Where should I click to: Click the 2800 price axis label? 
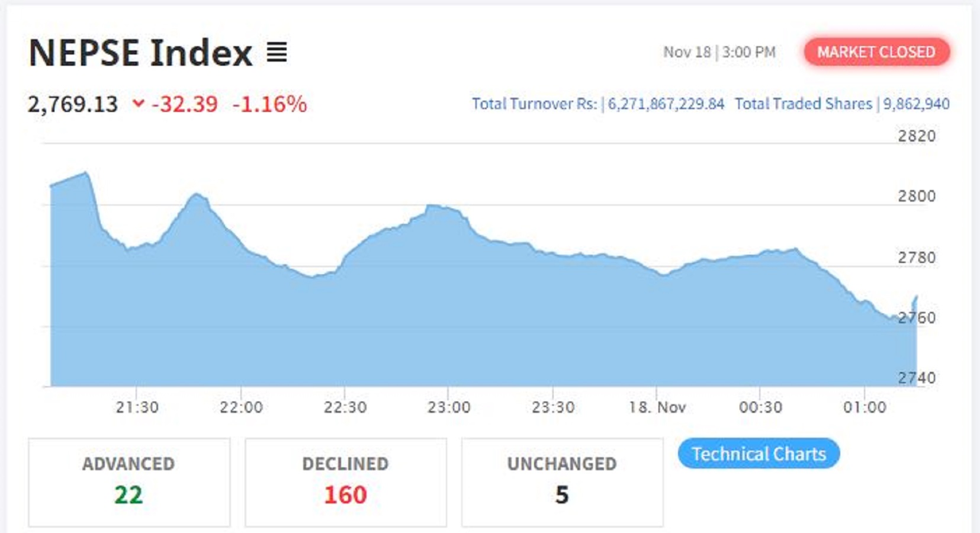917,196
